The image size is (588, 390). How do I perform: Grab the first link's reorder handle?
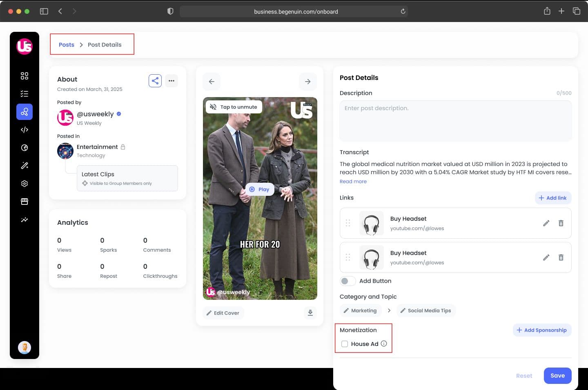coord(348,223)
